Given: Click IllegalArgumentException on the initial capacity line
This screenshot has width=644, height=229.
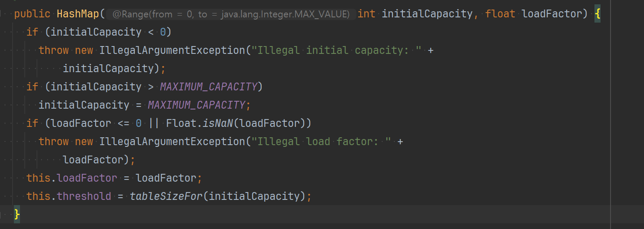Looking at the screenshot, I should 172,50.
